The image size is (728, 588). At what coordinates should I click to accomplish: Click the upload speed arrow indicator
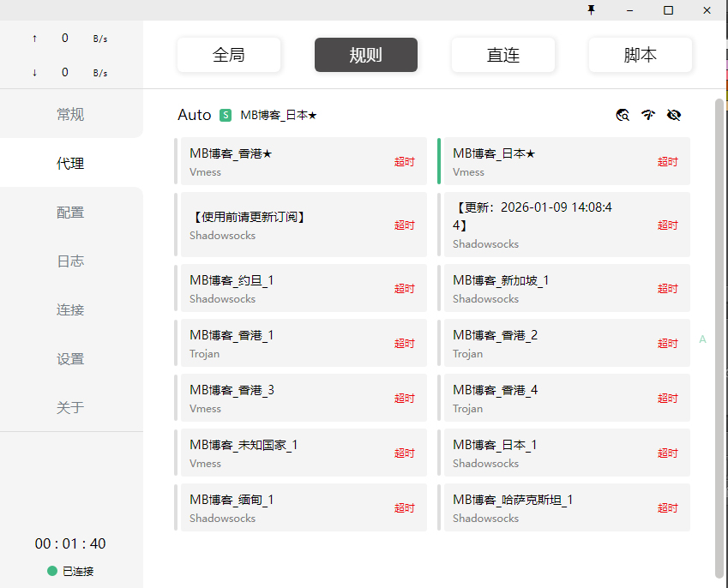[34, 39]
